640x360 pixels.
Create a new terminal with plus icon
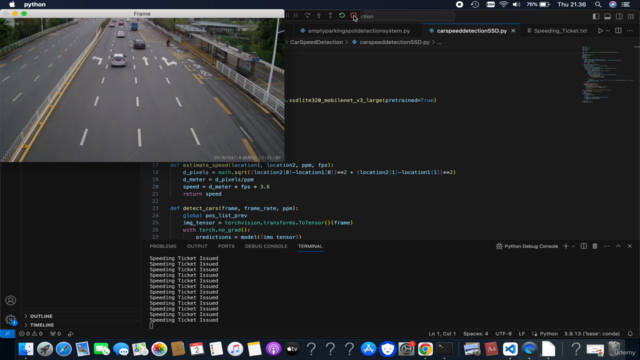(566, 246)
